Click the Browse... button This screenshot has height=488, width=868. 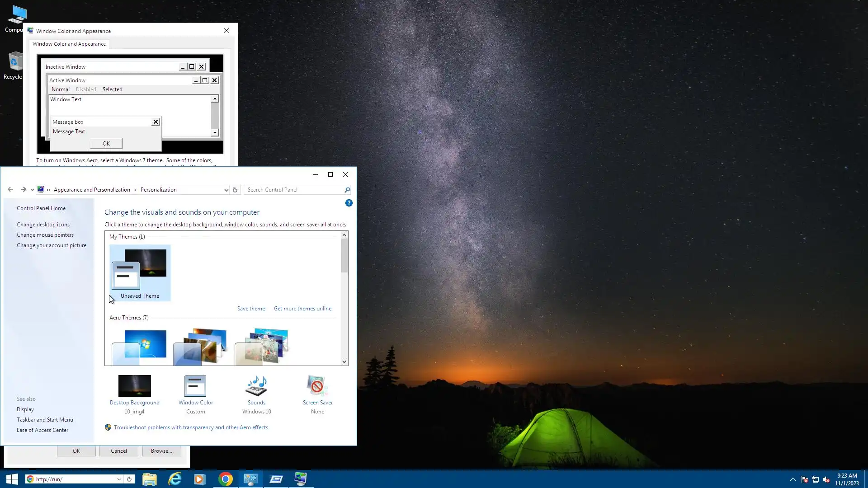pyautogui.click(x=161, y=451)
